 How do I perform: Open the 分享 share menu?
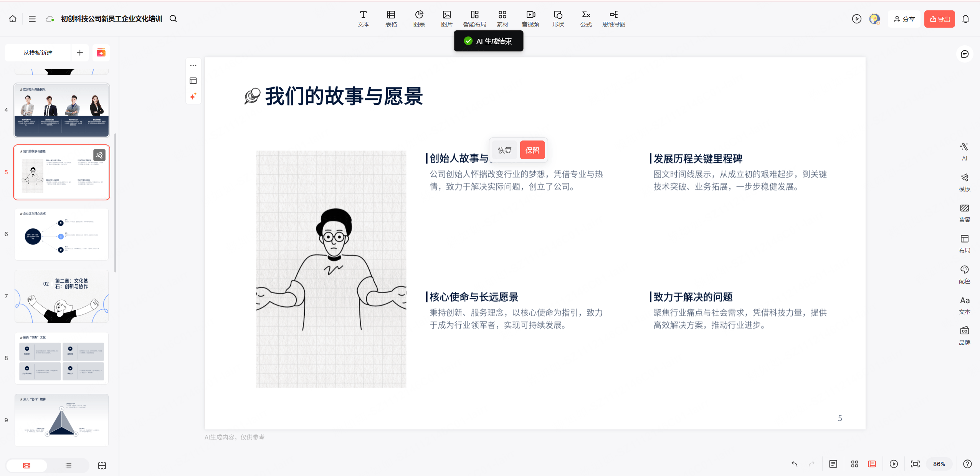[904, 18]
